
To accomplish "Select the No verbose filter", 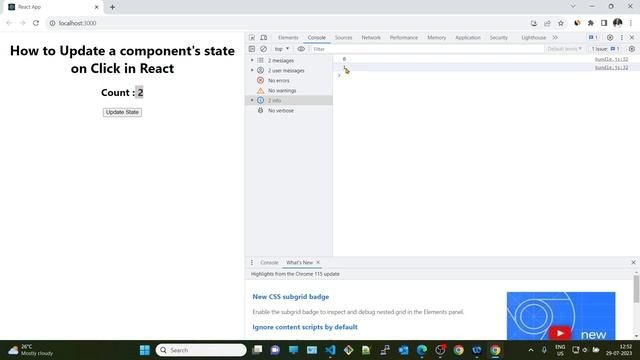I will (280, 111).
